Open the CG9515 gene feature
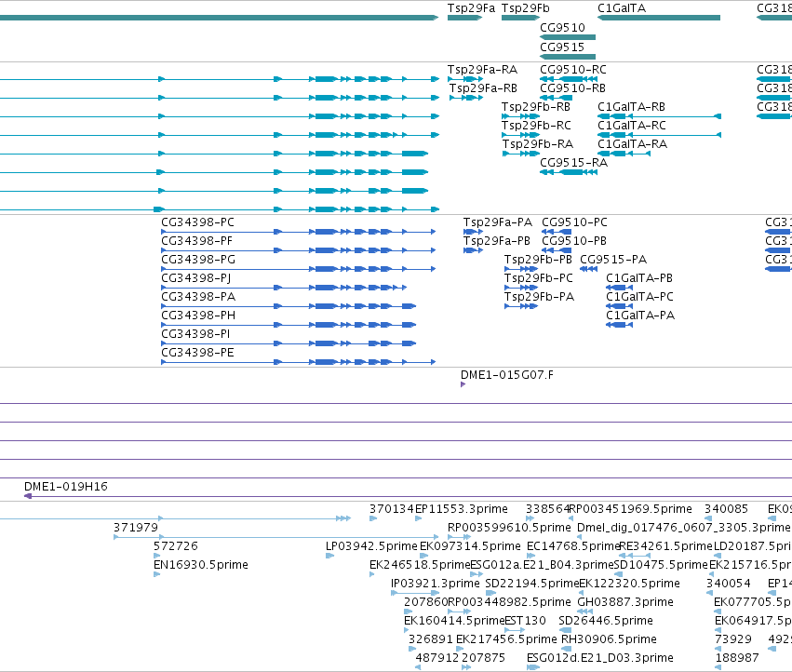Screen dimensions: 792x672 pos(568,57)
